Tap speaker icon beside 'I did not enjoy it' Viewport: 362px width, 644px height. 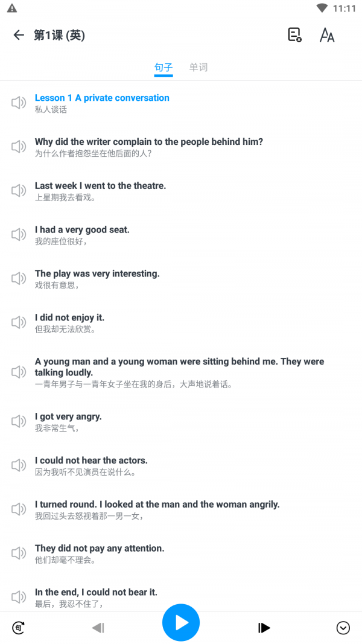coord(19,322)
